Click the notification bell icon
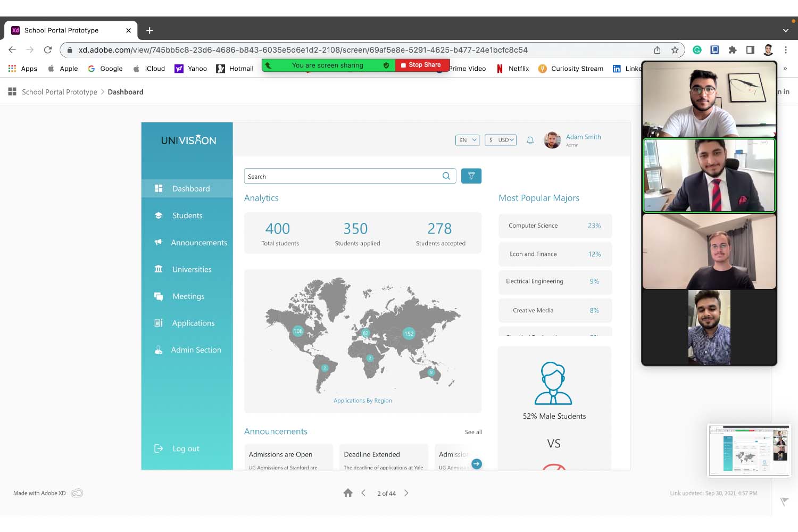 click(x=530, y=140)
